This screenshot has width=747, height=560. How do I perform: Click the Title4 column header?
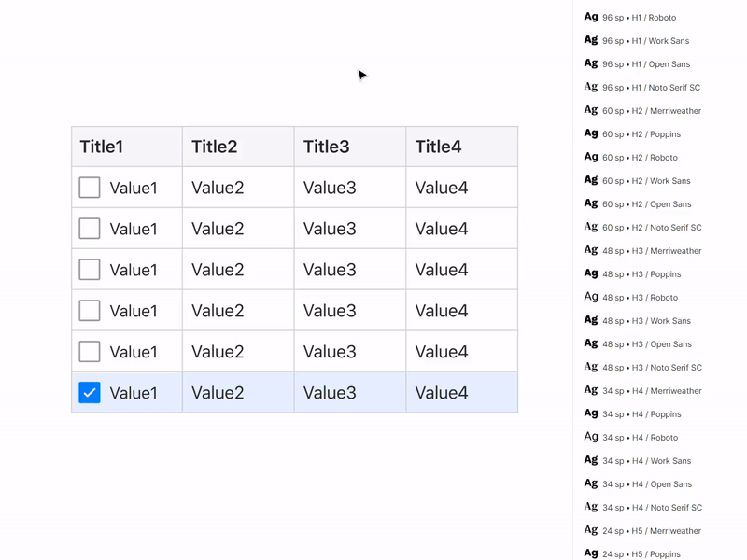(x=462, y=147)
